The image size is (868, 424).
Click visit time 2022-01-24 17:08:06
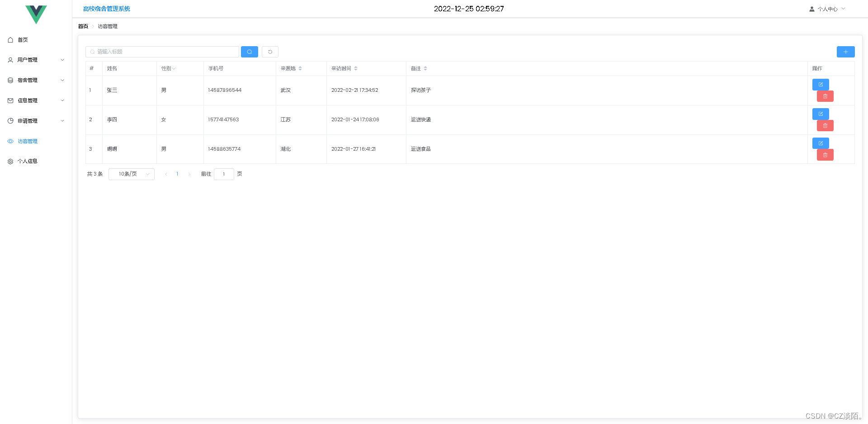355,119
